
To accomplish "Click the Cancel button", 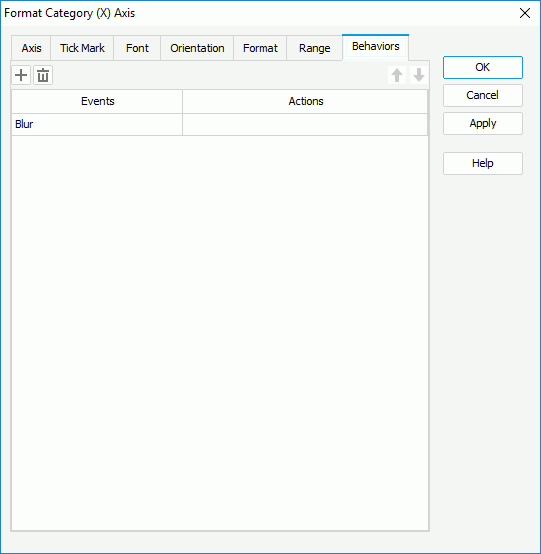I will [483, 95].
